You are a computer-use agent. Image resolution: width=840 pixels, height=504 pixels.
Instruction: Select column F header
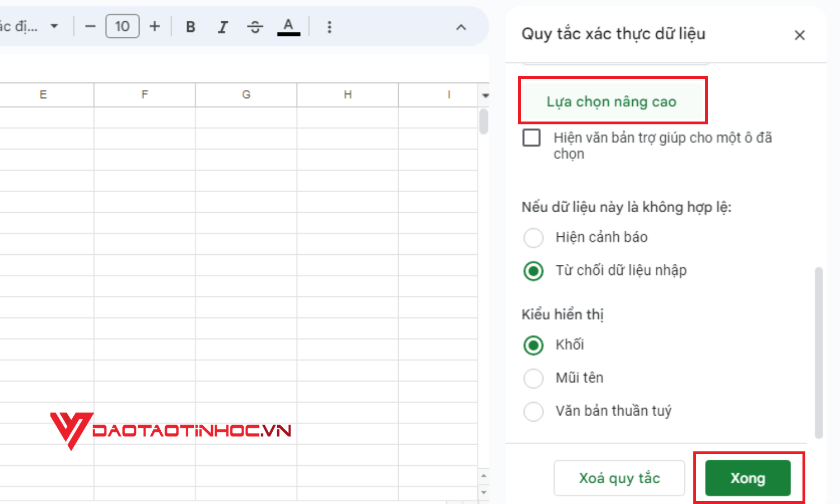(x=144, y=95)
